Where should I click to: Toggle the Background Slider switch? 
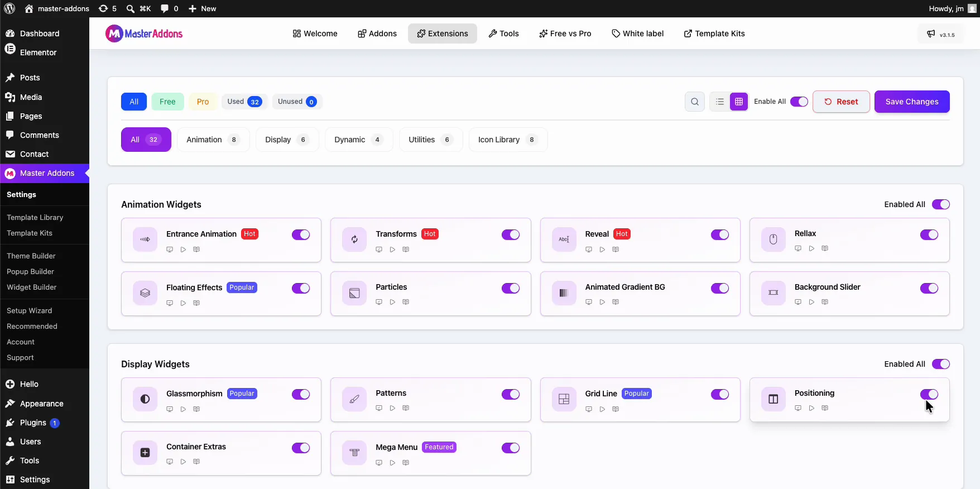(929, 288)
